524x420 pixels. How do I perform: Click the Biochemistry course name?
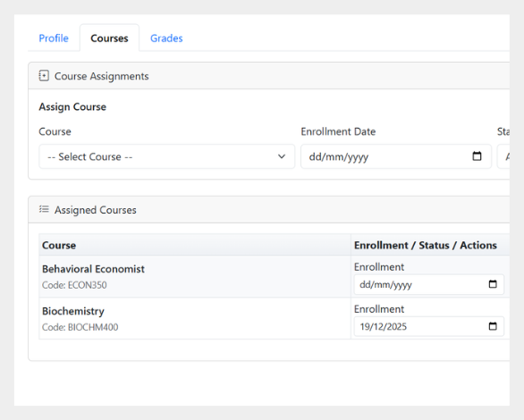pyautogui.click(x=73, y=311)
